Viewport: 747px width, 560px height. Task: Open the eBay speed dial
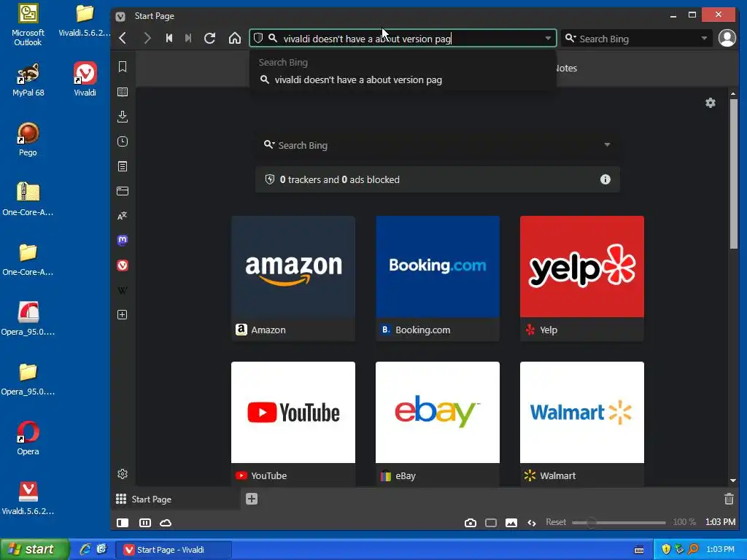pyautogui.click(x=438, y=424)
